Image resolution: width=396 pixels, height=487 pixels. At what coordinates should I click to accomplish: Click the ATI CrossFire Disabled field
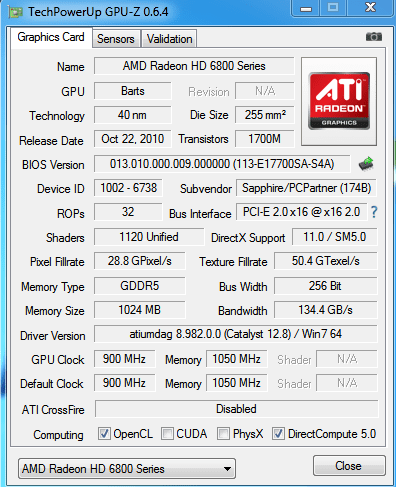coord(237,409)
